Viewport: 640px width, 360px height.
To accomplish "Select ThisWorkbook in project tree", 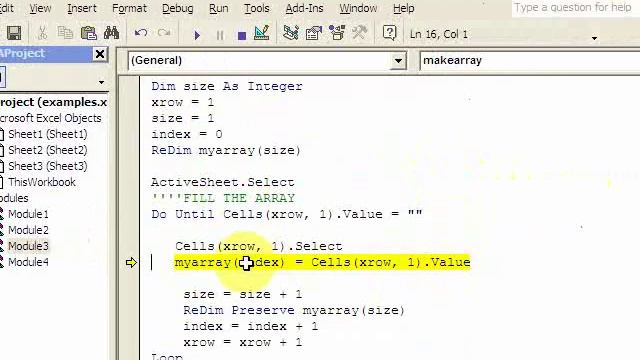I will [x=42, y=182].
